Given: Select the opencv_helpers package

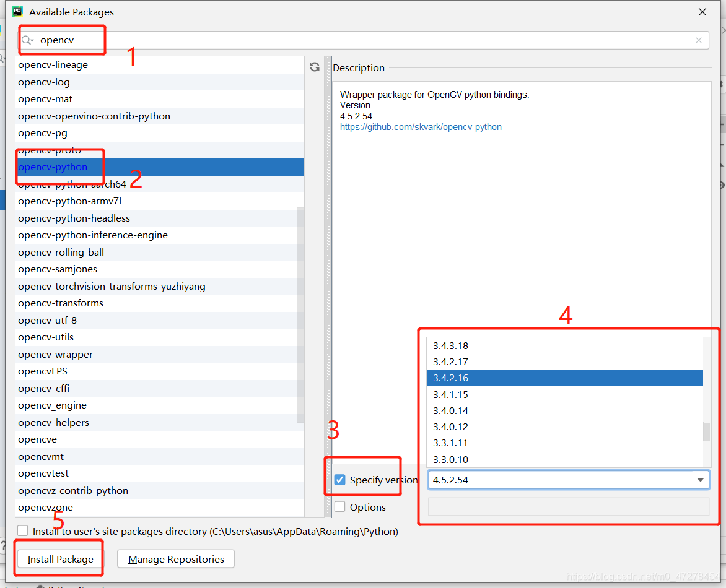Looking at the screenshot, I should click(x=160, y=422).
